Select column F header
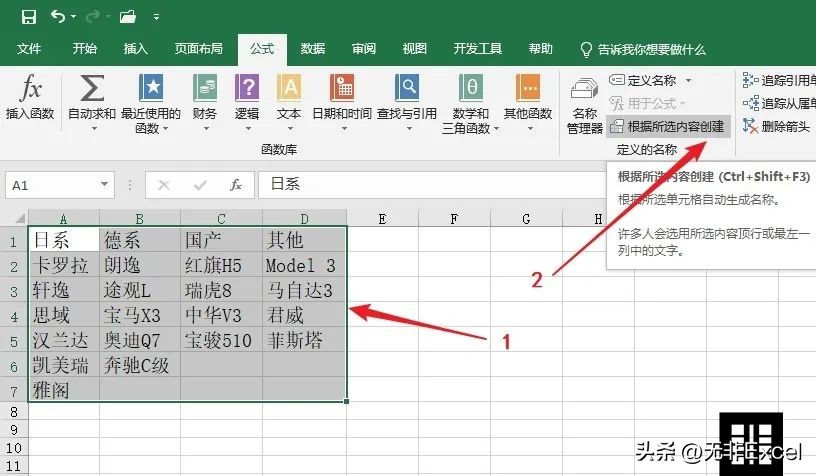 tap(454, 219)
